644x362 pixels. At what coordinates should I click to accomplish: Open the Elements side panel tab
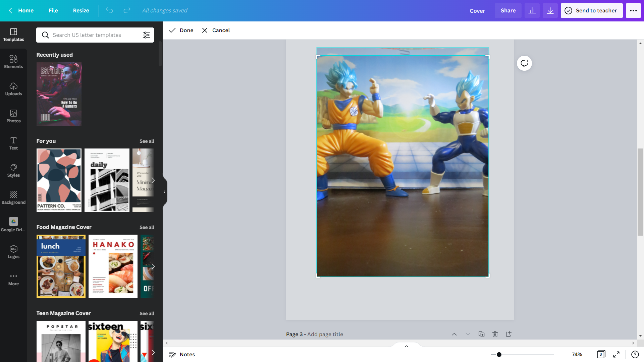click(x=13, y=62)
